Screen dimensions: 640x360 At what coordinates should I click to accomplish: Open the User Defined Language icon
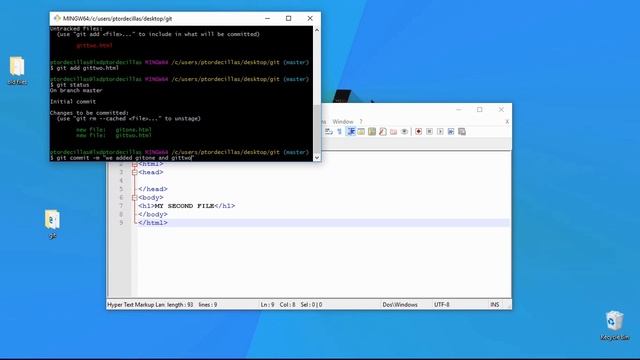click(x=361, y=131)
